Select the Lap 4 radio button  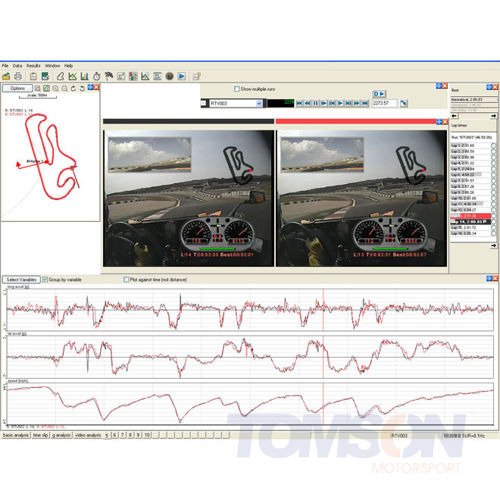point(493,163)
